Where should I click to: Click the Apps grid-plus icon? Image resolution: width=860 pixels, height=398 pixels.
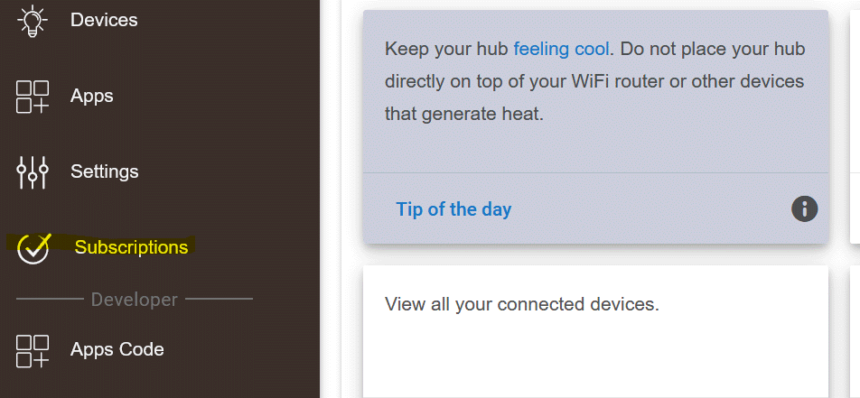(x=32, y=96)
